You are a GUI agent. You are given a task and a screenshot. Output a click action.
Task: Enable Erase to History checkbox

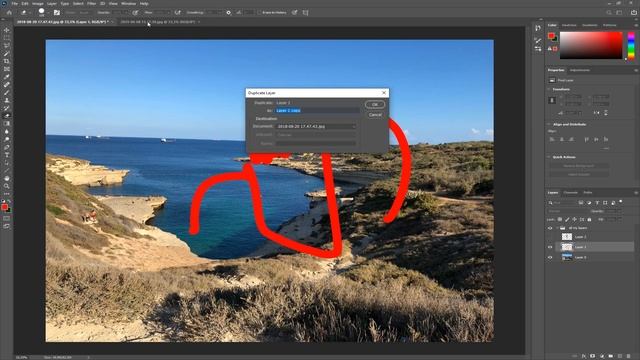260,13
